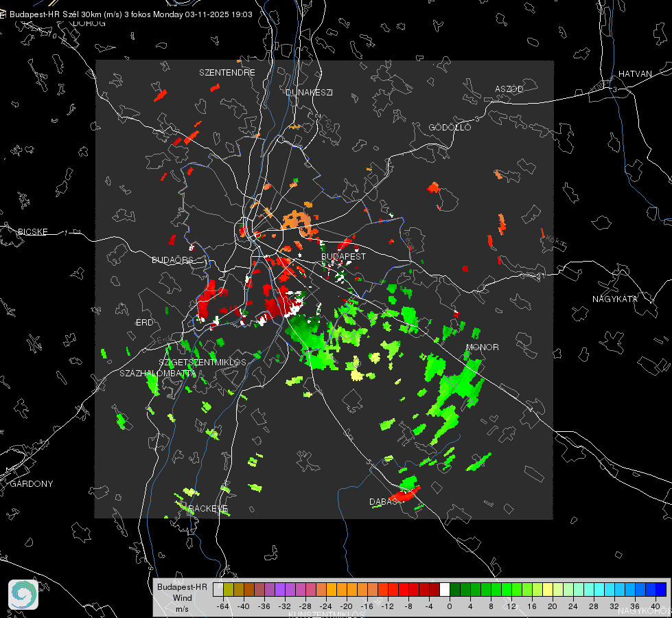This screenshot has height=618, width=672.
Task: Select the -12 tick label in the legend
Action: (x=388, y=606)
